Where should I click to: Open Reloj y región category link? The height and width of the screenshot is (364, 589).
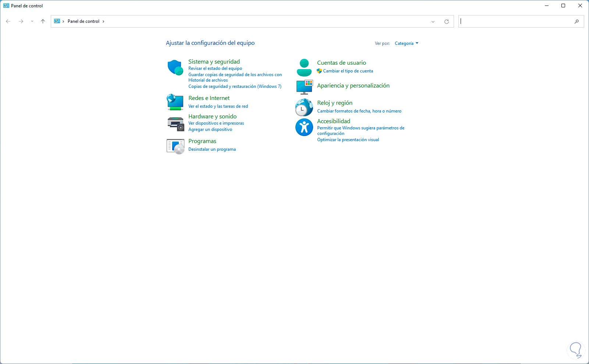pos(335,103)
